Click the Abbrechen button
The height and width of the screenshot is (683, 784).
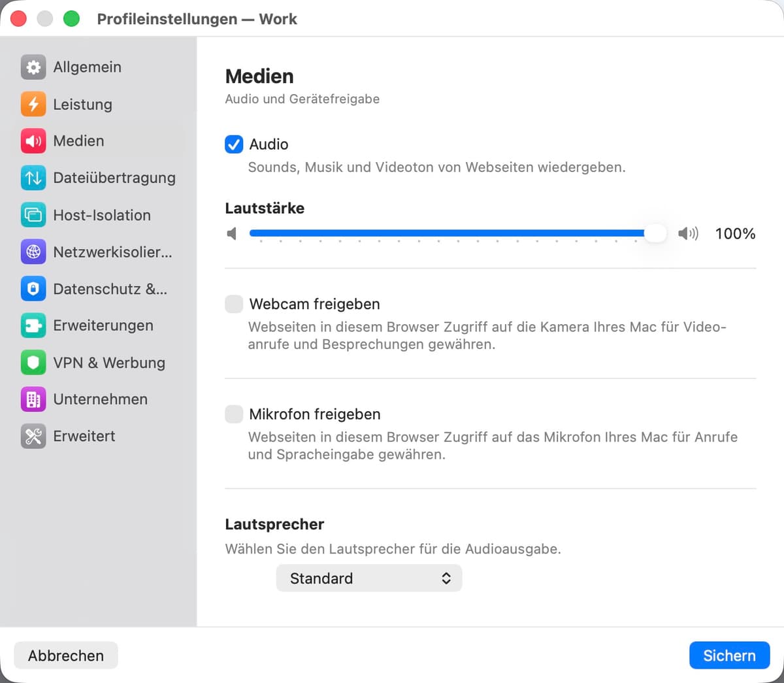tap(66, 656)
